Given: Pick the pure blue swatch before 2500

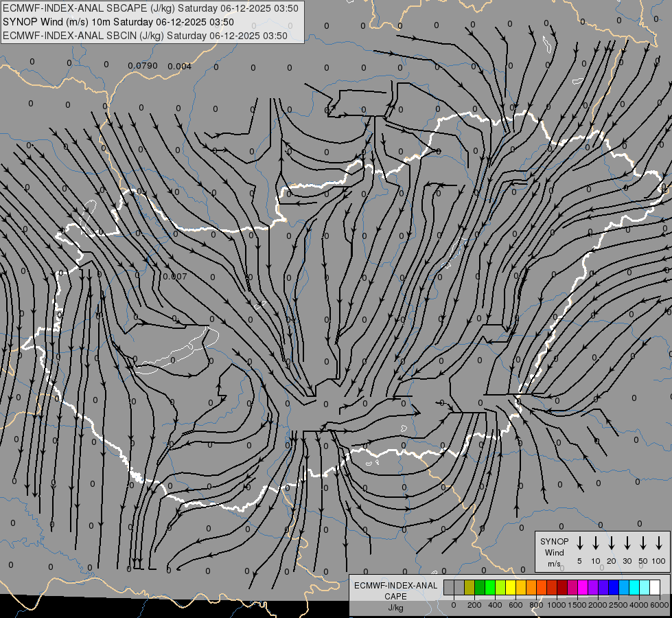Looking at the screenshot, I should (613, 587).
